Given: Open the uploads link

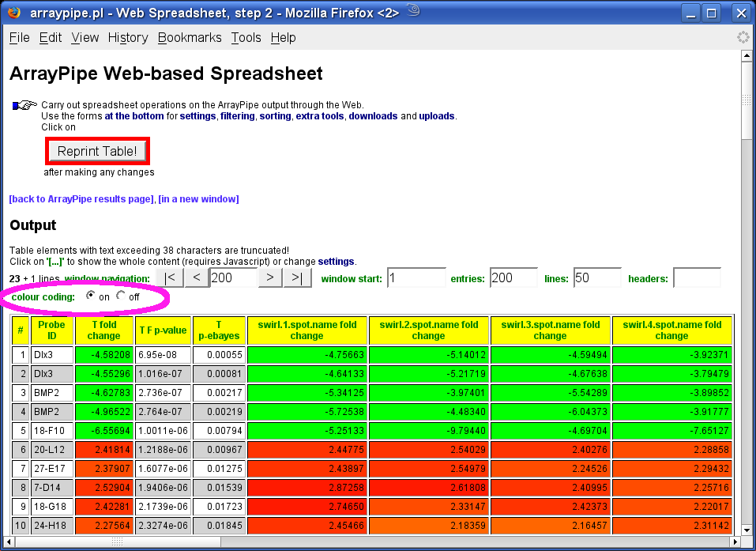Looking at the screenshot, I should (x=437, y=116).
